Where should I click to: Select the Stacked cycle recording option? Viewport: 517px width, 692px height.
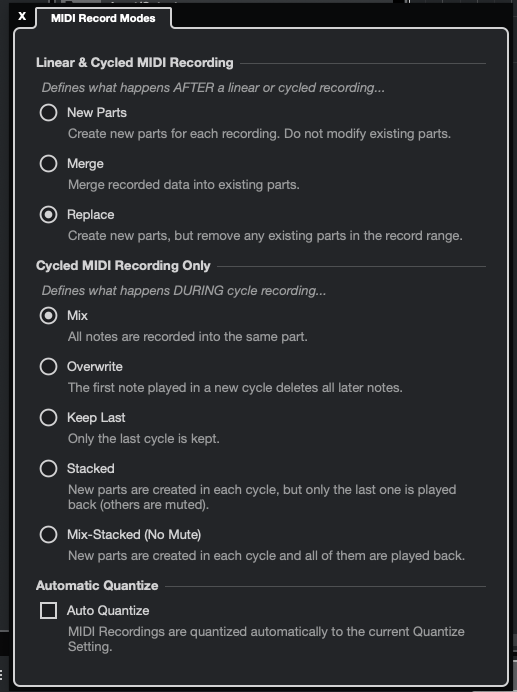point(49,468)
